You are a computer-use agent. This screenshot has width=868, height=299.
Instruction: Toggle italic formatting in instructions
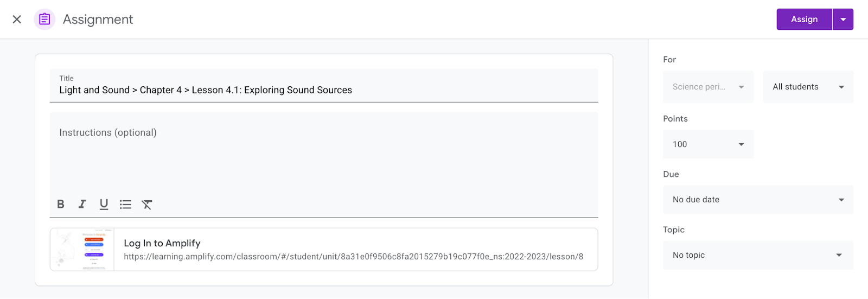pos(82,204)
